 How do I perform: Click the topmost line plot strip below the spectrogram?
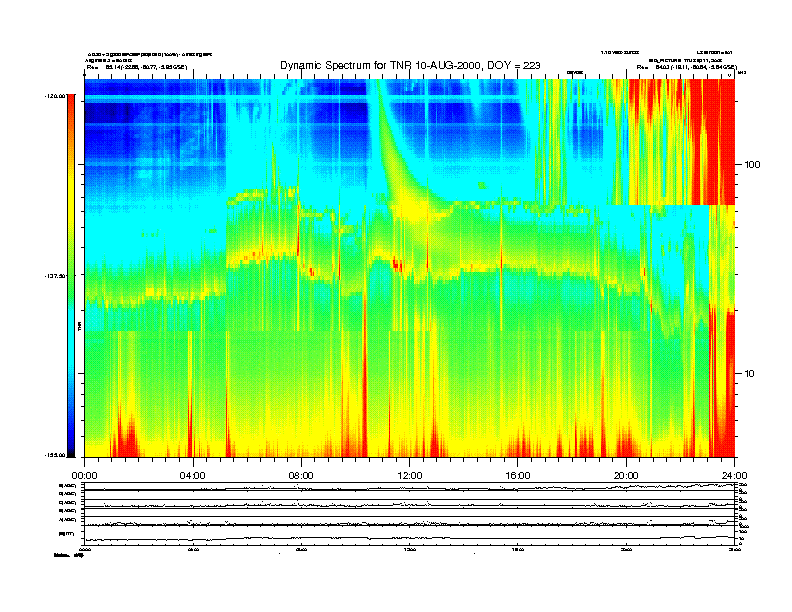409,487
